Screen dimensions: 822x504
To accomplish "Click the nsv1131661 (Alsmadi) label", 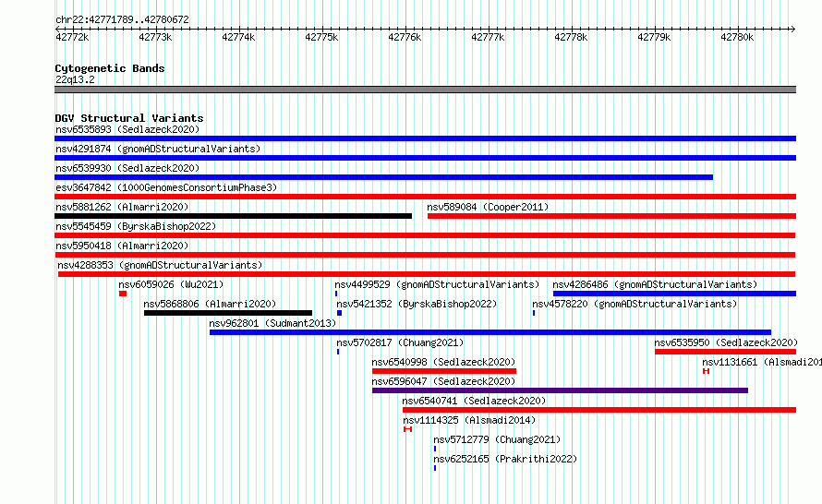I will [x=762, y=362].
